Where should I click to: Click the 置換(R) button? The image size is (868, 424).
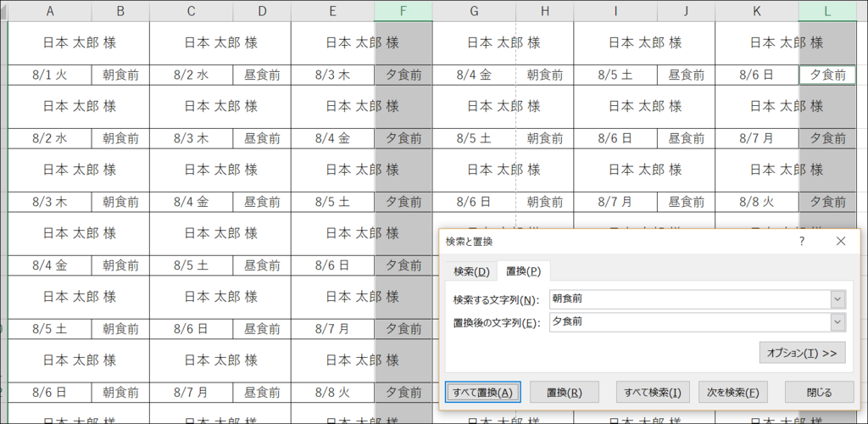(564, 393)
